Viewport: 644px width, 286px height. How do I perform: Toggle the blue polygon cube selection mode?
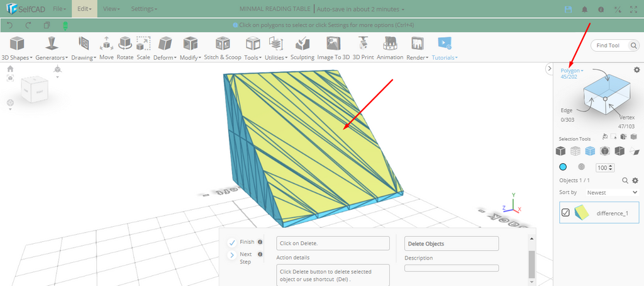[x=590, y=151]
